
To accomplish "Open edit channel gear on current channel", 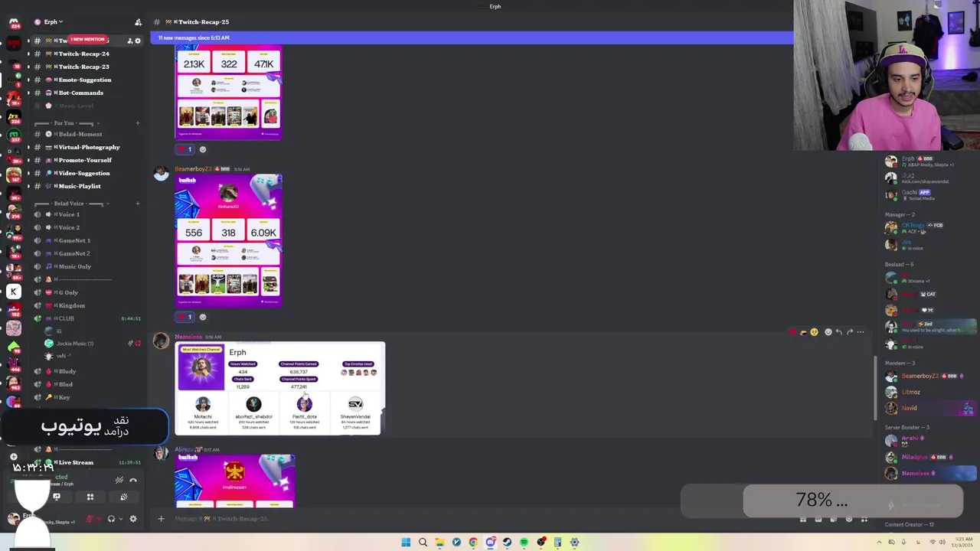I will tap(138, 41).
